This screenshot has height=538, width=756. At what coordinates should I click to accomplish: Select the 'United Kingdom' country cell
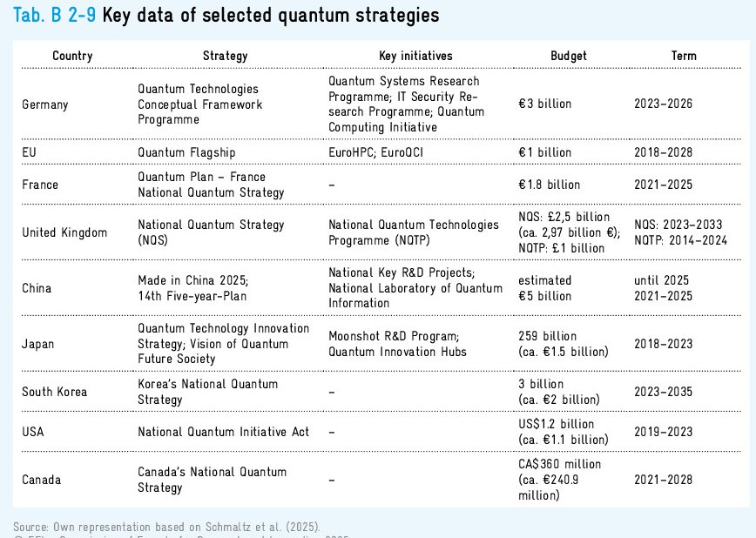pyautogui.click(x=64, y=232)
